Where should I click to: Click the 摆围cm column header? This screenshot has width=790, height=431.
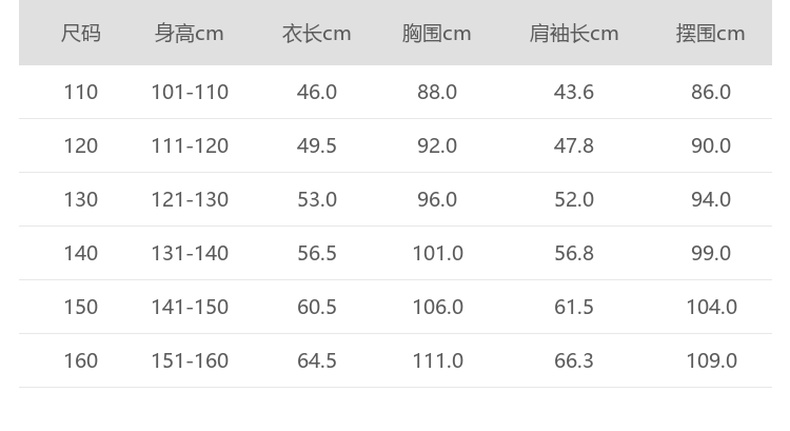(710, 34)
